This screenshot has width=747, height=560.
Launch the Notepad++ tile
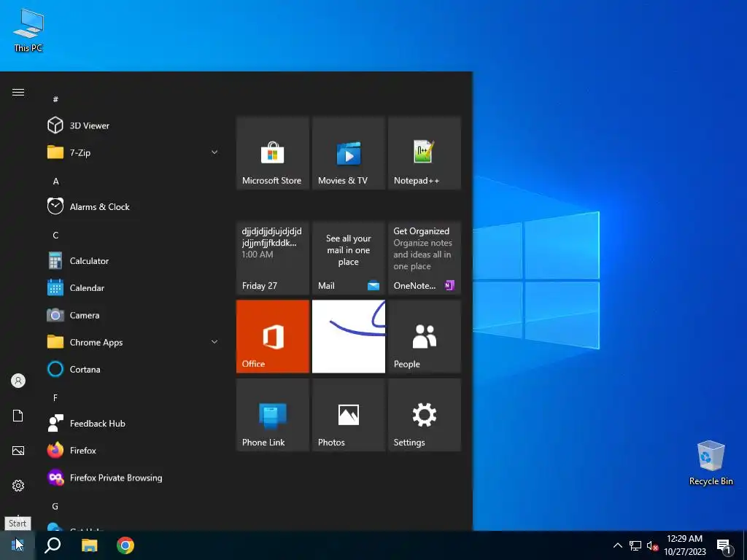click(424, 153)
